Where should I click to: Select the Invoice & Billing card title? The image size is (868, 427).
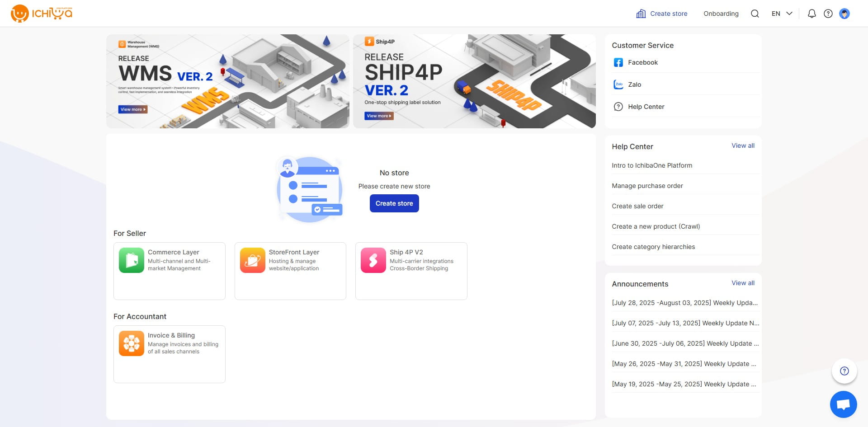click(x=171, y=335)
